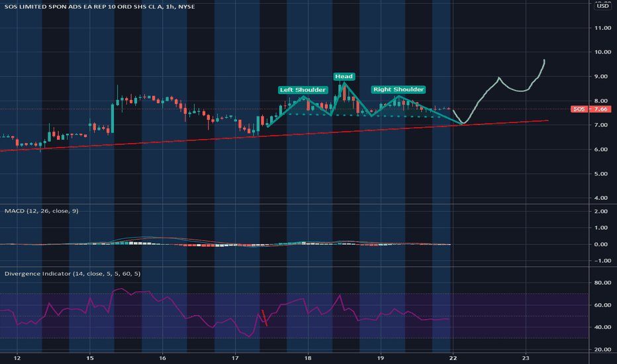617x364 pixels.
Task: Click the MACD "2.00" axis label
Action: 602,211
